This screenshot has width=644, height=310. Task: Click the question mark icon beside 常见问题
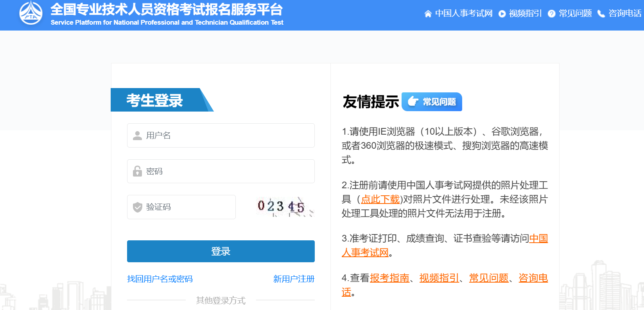pyautogui.click(x=552, y=14)
